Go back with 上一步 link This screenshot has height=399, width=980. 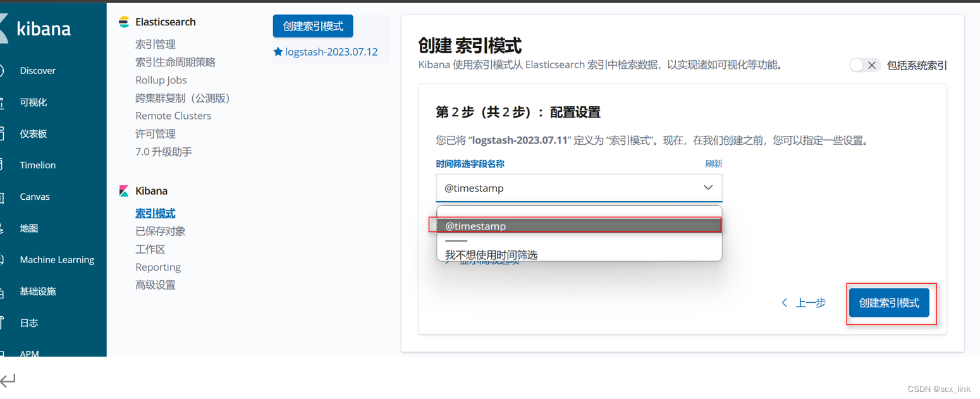pyautogui.click(x=804, y=303)
